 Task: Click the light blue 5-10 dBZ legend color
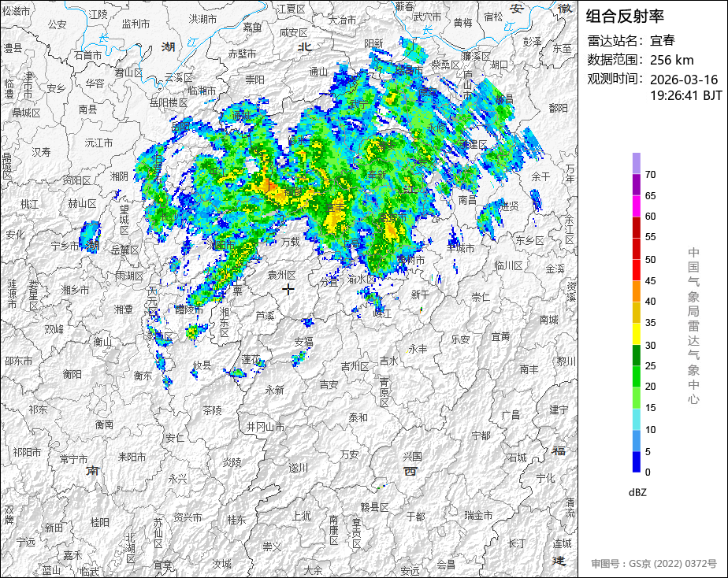pos(636,441)
